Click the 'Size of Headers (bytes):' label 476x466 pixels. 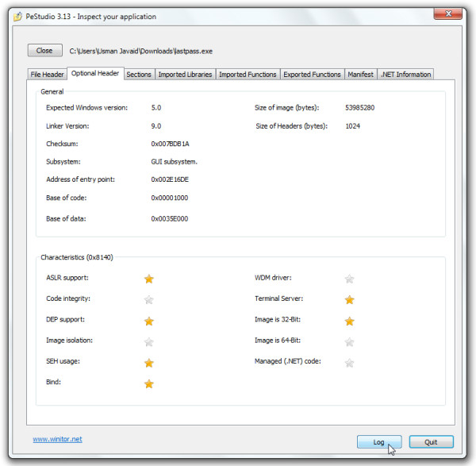pyautogui.click(x=291, y=126)
